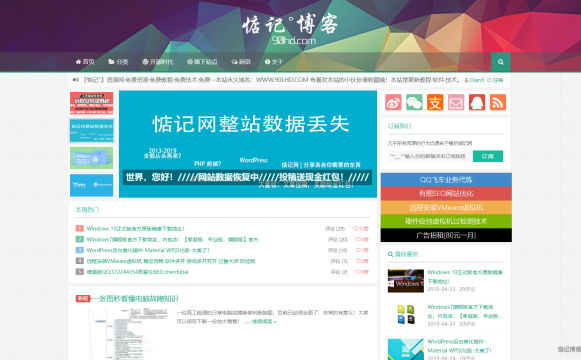Open sidebar link Windows7旗舰版官方下载地址
The height and width of the screenshot is (360, 581).
(x=464, y=311)
